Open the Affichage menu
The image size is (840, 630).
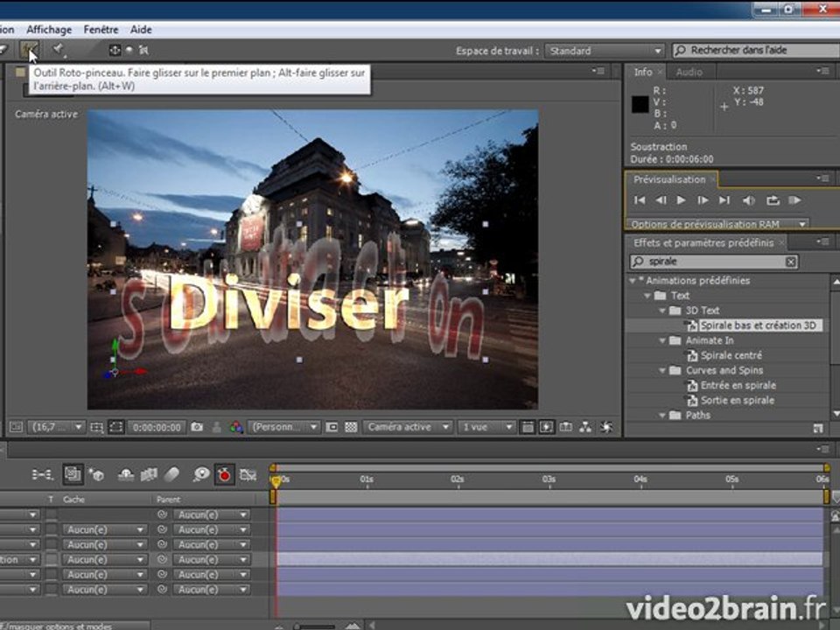click(x=49, y=30)
